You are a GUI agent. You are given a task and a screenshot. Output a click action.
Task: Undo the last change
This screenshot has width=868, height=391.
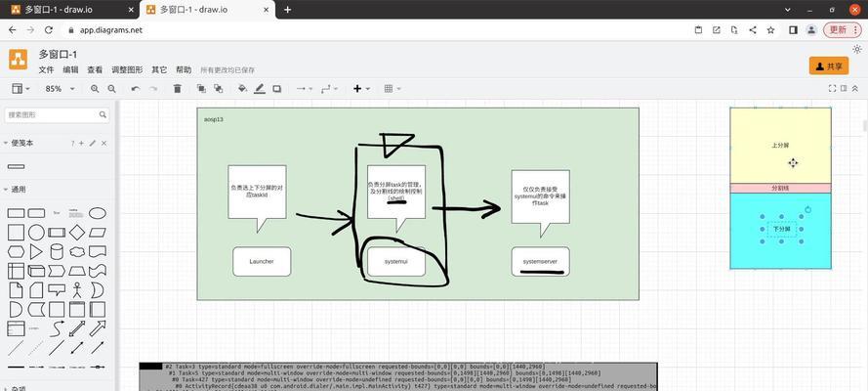pyautogui.click(x=136, y=89)
